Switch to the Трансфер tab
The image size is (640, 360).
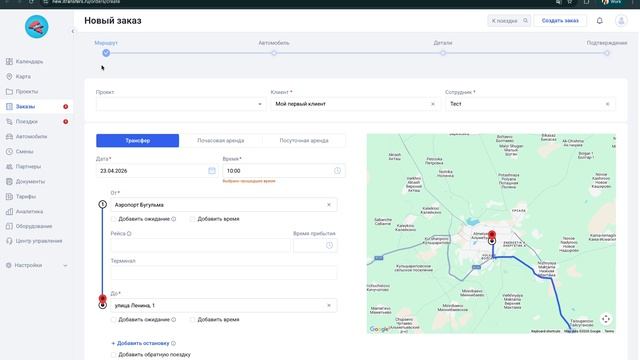(138, 140)
